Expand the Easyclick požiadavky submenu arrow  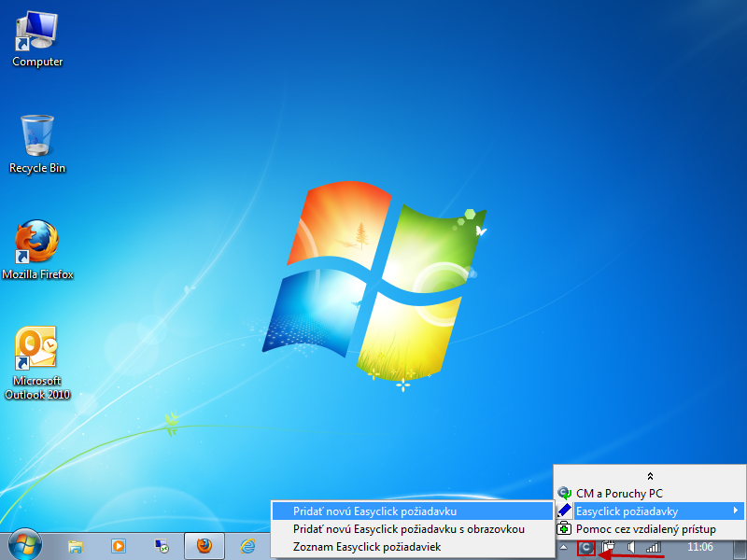point(736,511)
